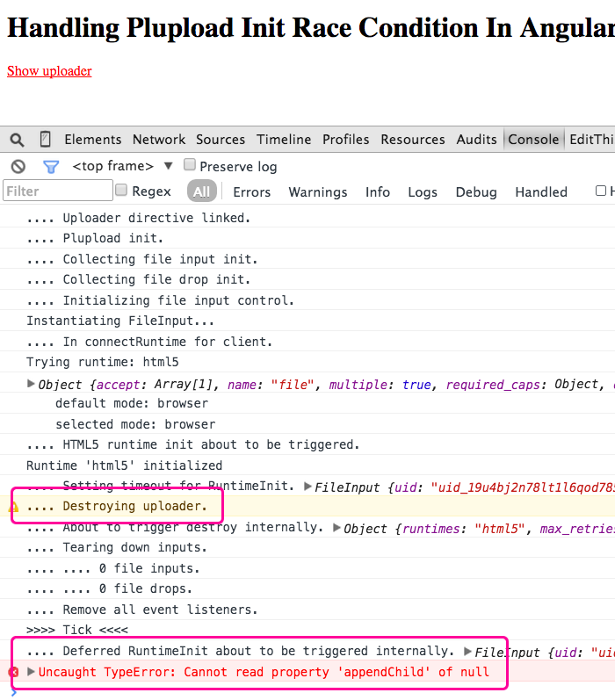
Task: Filter console by Info
Action: click(378, 192)
